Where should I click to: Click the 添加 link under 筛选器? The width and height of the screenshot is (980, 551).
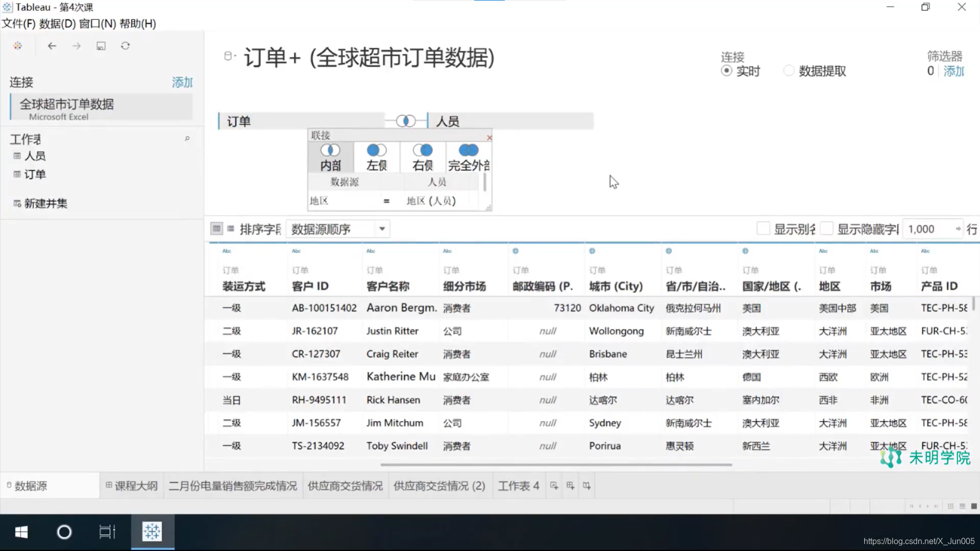[x=953, y=71]
